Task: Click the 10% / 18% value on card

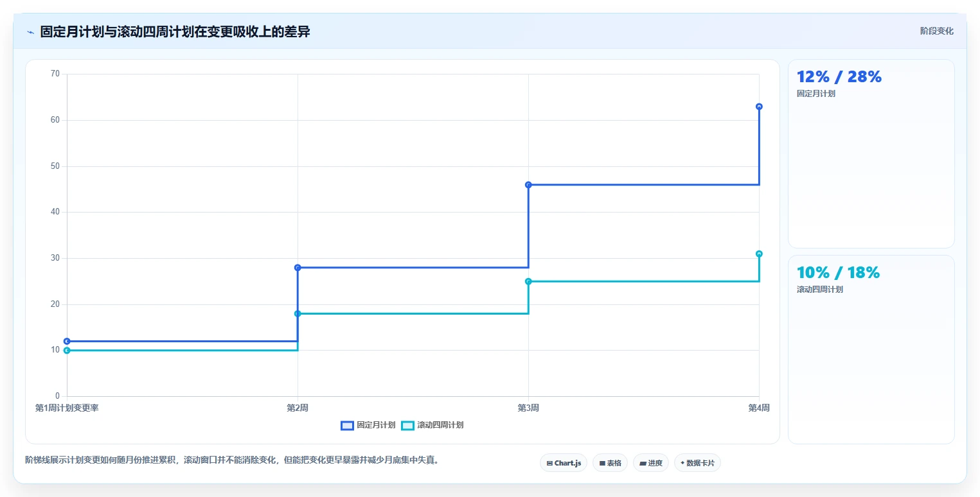Action: tap(838, 273)
